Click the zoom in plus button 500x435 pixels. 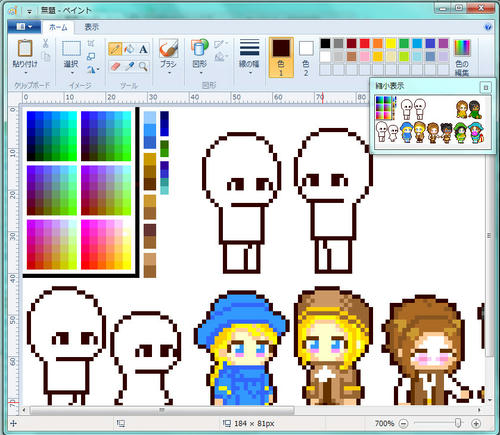click(x=476, y=423)
